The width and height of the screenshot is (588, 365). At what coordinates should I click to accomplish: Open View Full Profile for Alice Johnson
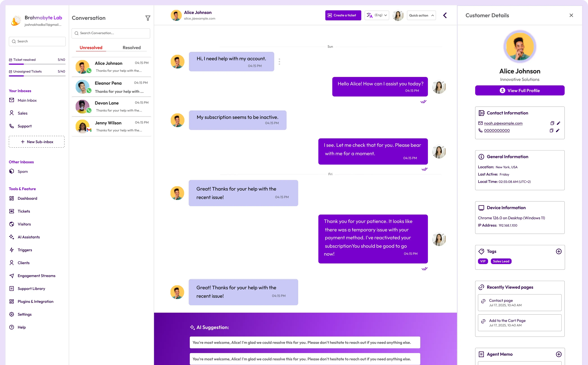click(x=520, y=90)
